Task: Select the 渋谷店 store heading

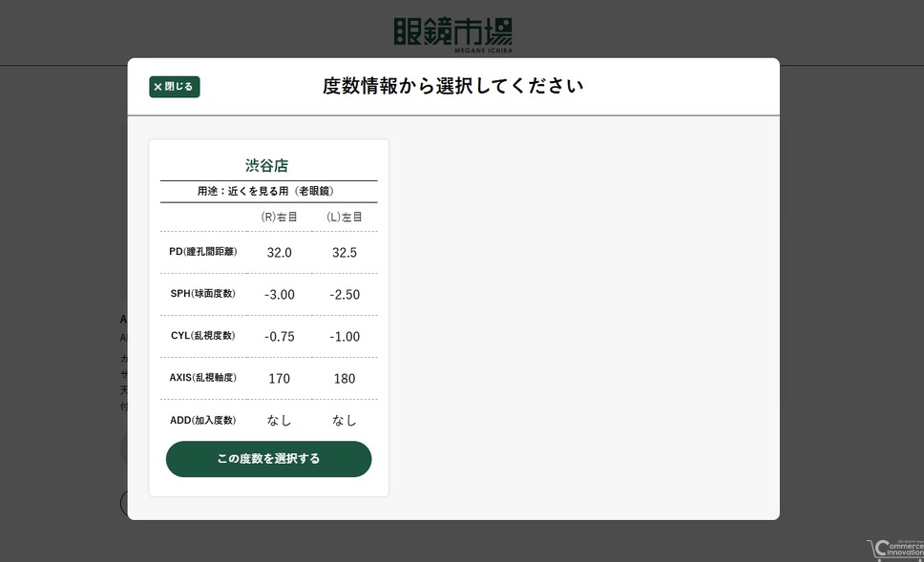Action: (267, 165)
